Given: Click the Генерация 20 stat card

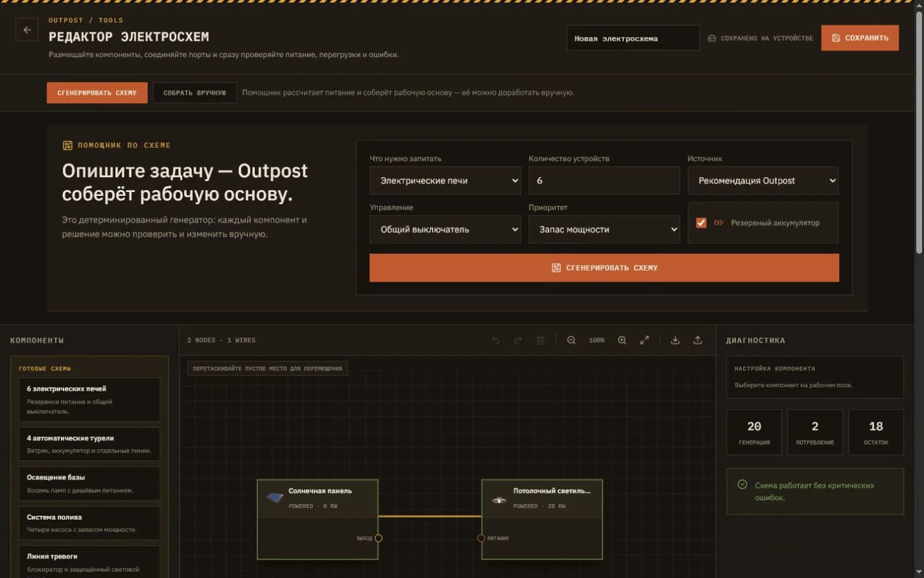Looking at the screenshot, I should (x=754, y=432).
